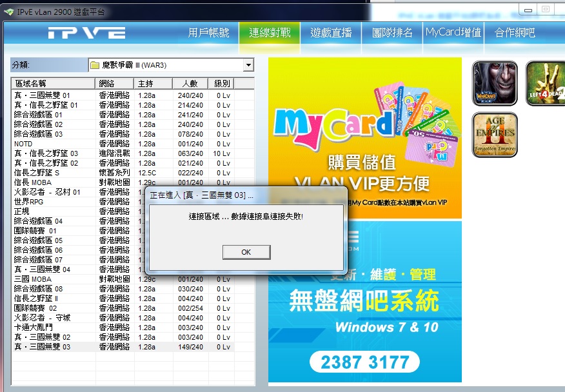This screenshot has width=565, height=392.
Task: Select room 團隊競賽 02
Action: [x=123, y=308]
